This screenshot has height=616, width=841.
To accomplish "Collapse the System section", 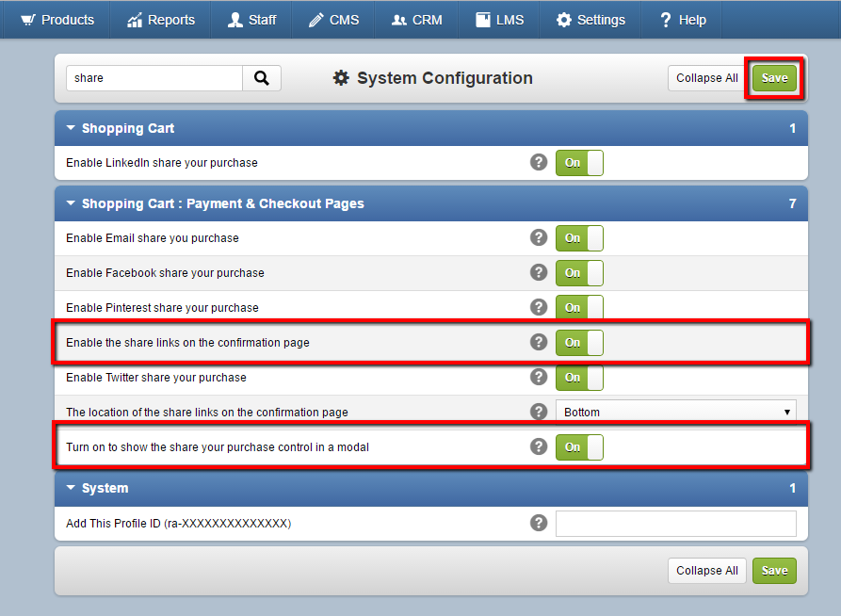I will coord(431,488).
